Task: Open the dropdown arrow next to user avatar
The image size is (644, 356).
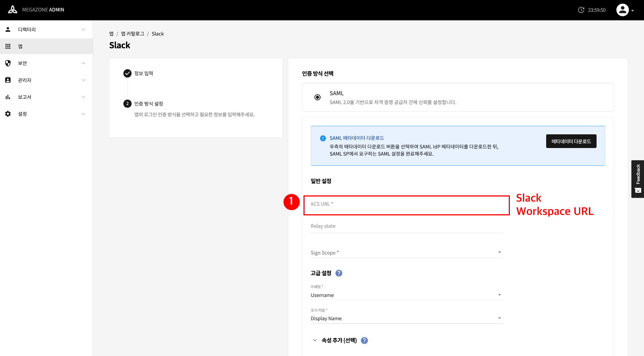Action: [633, 11]
